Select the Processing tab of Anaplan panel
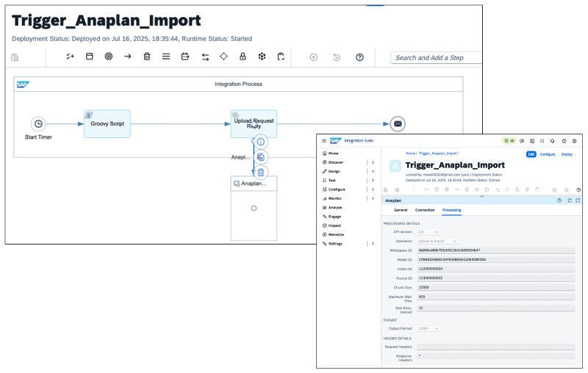Image resolution: width=588 pixels, height=373 pixels. tap(451, 210)
